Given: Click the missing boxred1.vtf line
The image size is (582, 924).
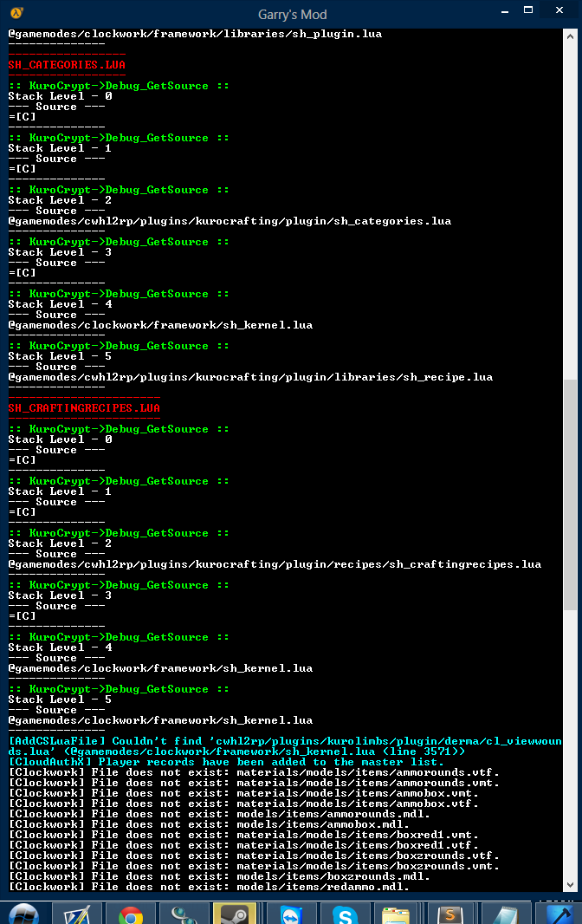Looking at the screenshot, I should [x=243, y=846].
